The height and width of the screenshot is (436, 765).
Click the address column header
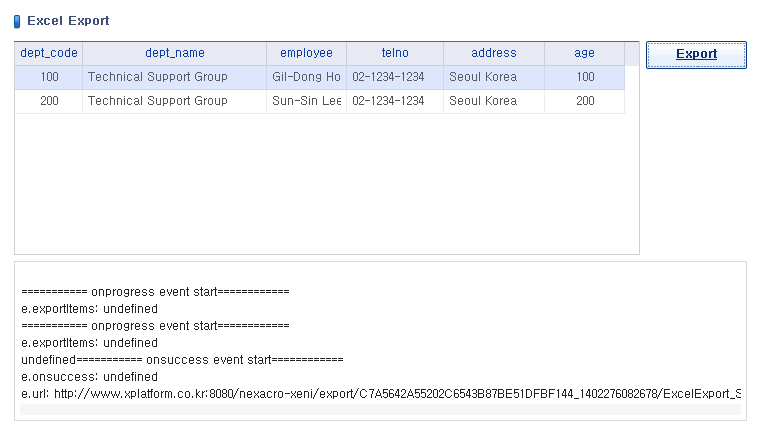(494, 53)
